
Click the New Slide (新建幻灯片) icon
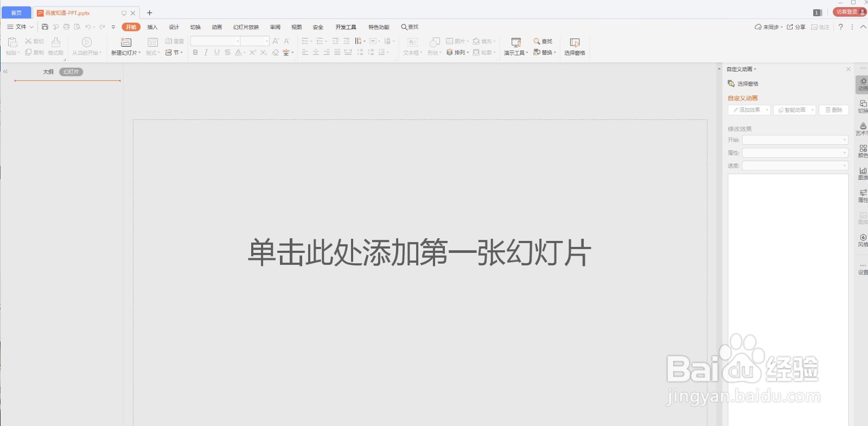[x=126, y=42]
